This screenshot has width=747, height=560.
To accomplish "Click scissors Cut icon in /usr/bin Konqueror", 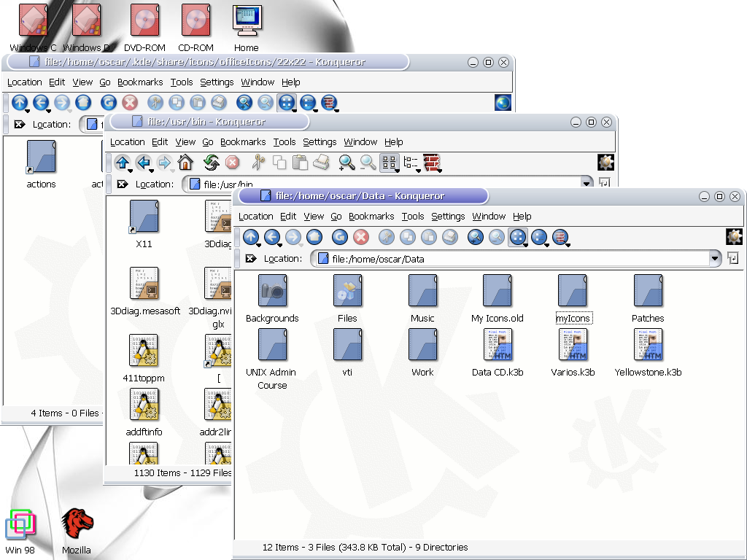I will pos(258,163).
